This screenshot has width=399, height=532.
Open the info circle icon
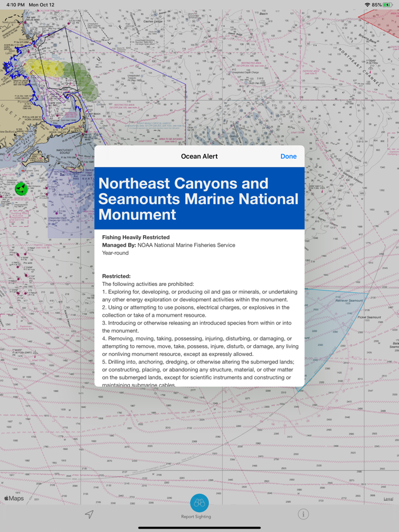click(303, 514)
